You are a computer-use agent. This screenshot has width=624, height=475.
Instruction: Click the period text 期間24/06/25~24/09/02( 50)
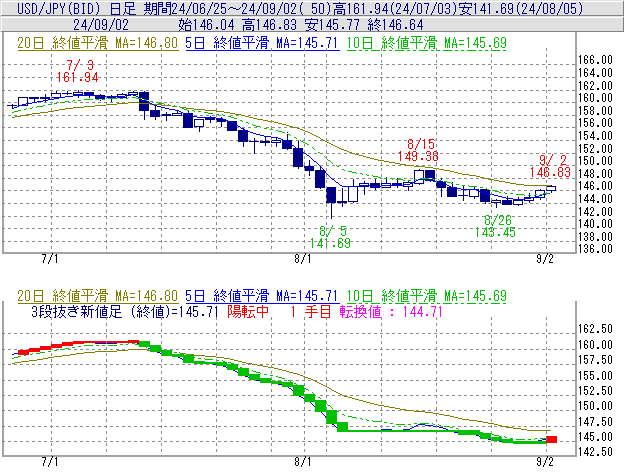point(238,8)
